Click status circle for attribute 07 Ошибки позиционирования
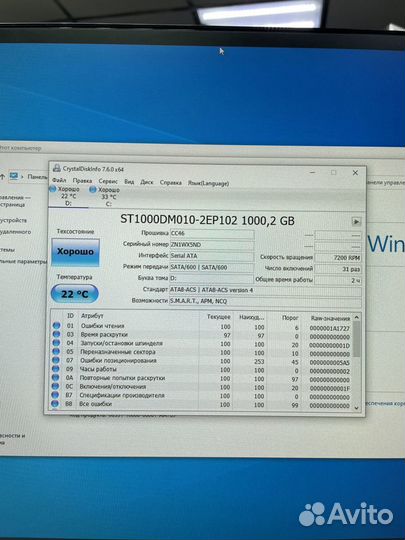 coord(56,360)
